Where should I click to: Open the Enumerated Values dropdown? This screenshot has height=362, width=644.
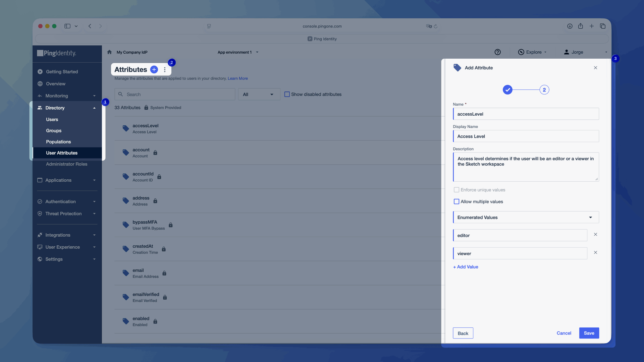526,217
